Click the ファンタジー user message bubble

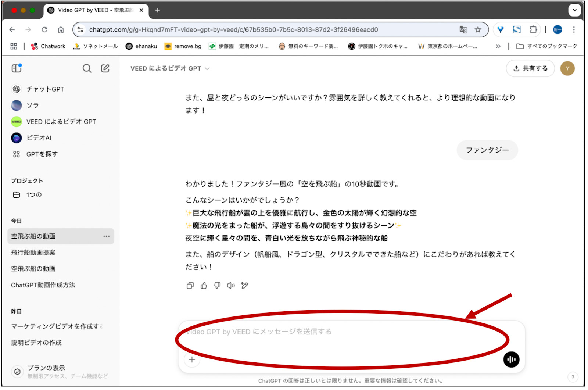tap(487, 150)
